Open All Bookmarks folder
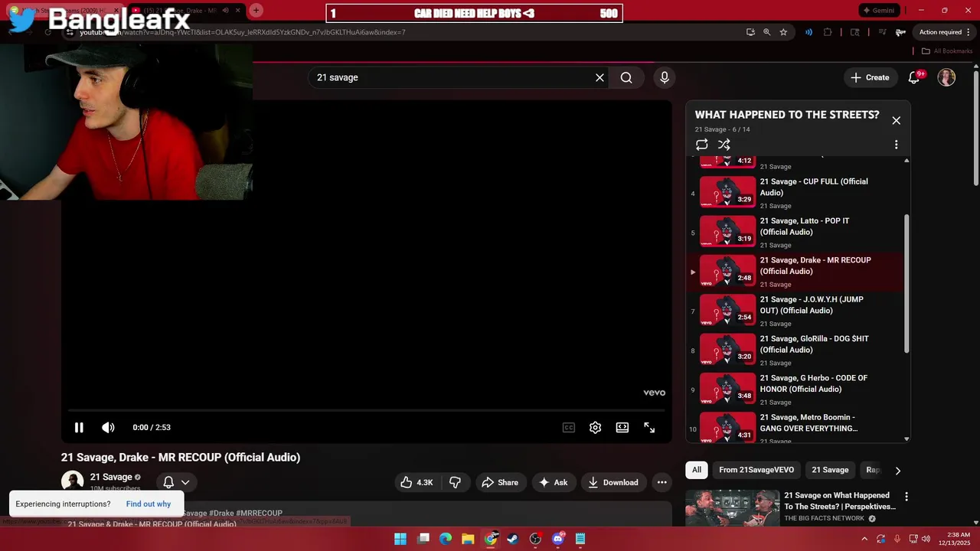 pos(947,51)
